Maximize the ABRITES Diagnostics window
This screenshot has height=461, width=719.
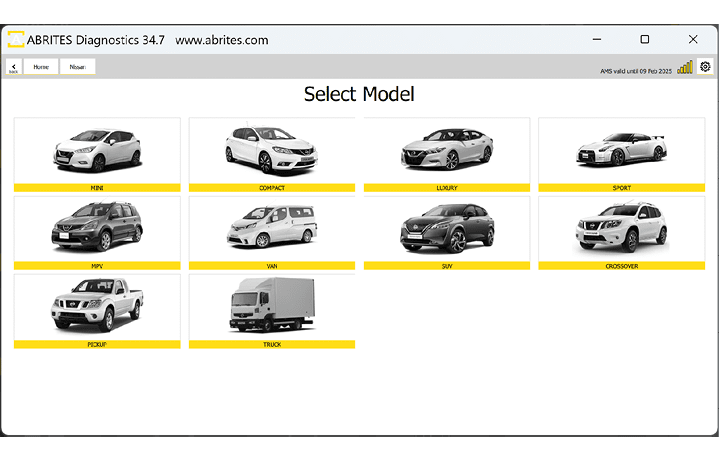click(645, 40)
